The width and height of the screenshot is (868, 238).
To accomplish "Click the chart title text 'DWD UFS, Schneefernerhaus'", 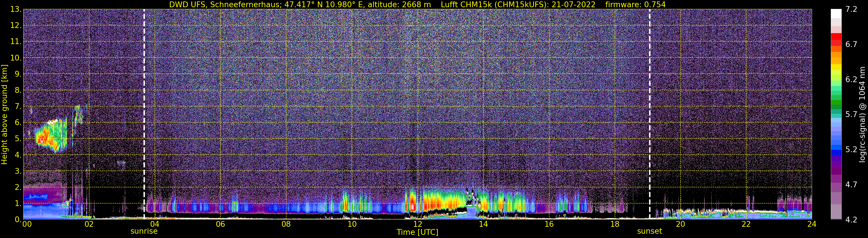I will pyautogui.click(x=225, y=4).
